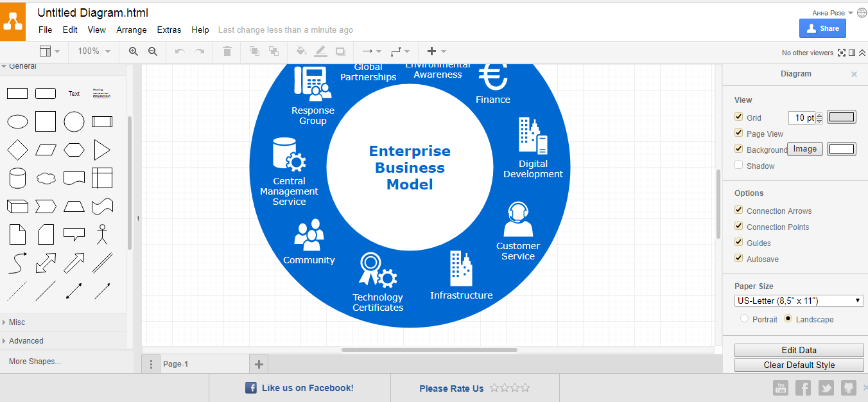Click the To Back icon
The height and width of the screenshot is (402, 868).
coord(273,51)
